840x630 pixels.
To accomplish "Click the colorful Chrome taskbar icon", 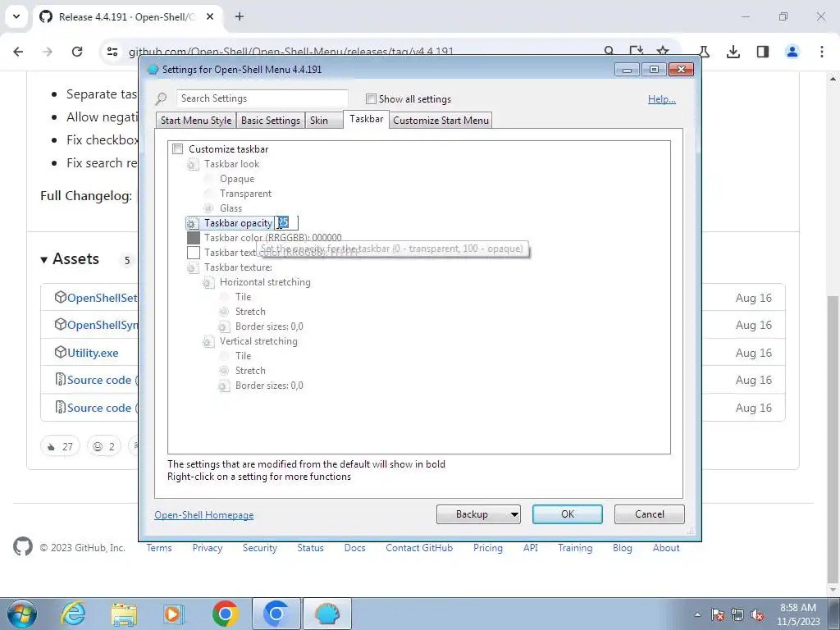I will (x=226, y=614).
